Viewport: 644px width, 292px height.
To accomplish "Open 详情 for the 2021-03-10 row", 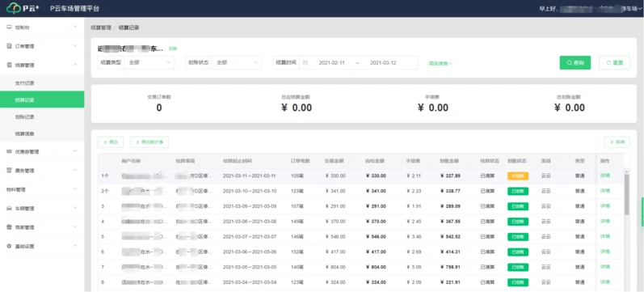I will pyautogui.click(x=605, y=191).
